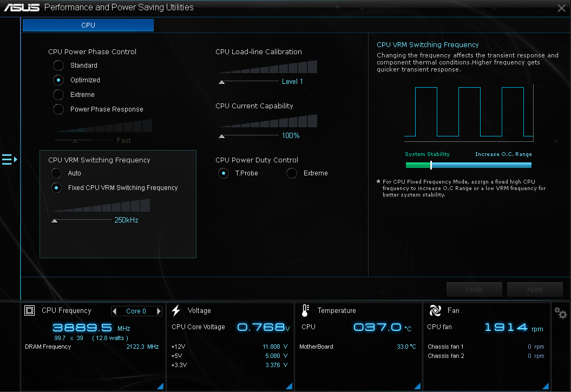This screenshot has height=392, width=571.
Task: Click the 0.768 V core voltage reading
Action: pos(263,327)
